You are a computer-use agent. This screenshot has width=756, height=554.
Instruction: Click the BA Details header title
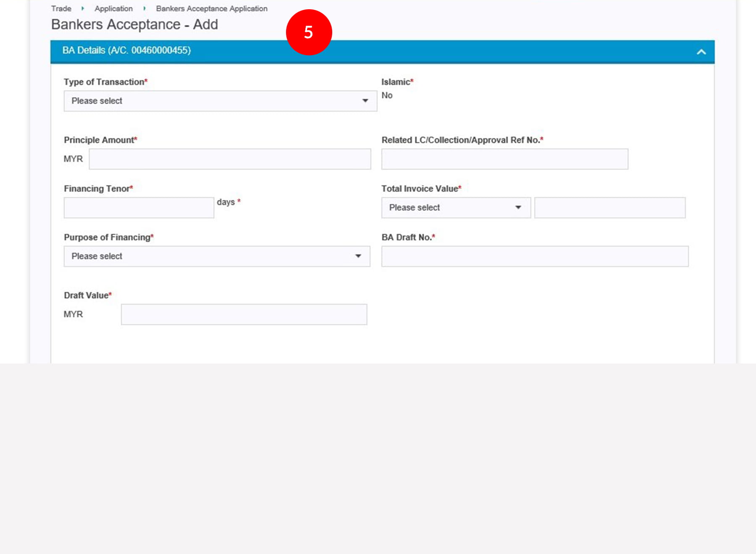[126, 50]
